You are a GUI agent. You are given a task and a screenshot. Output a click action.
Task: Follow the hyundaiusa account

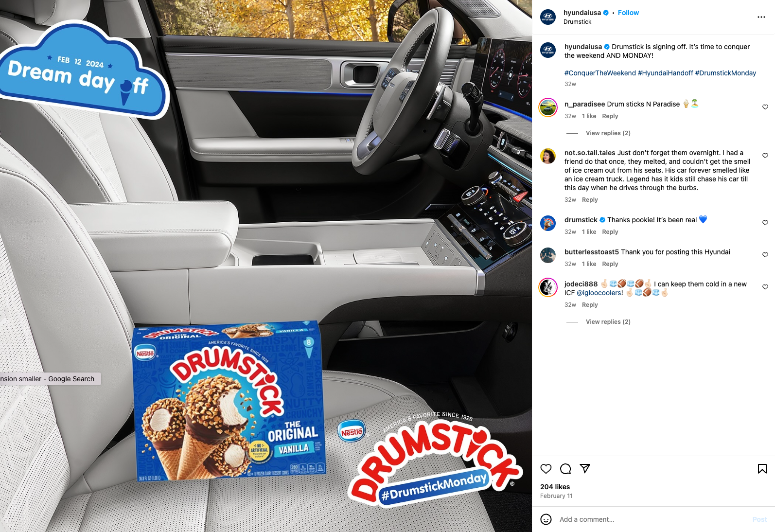point(628,13)
